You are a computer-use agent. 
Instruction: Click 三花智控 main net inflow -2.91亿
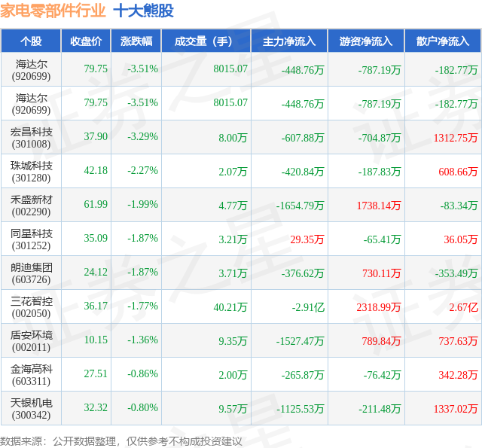pyautogui.click(x=308, y=307)
